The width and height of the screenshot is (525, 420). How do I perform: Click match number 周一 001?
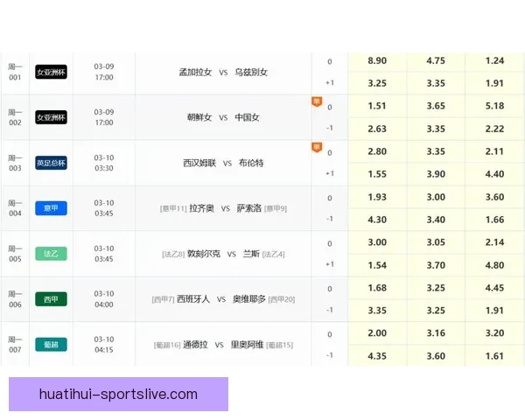point(15,72)
